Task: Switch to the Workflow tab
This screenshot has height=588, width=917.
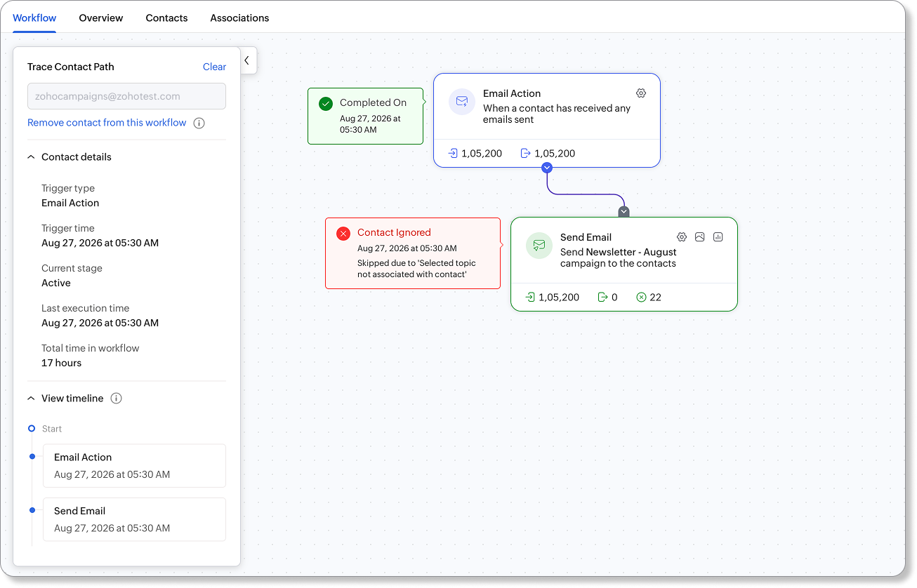Action: click(x=34, y=18)
